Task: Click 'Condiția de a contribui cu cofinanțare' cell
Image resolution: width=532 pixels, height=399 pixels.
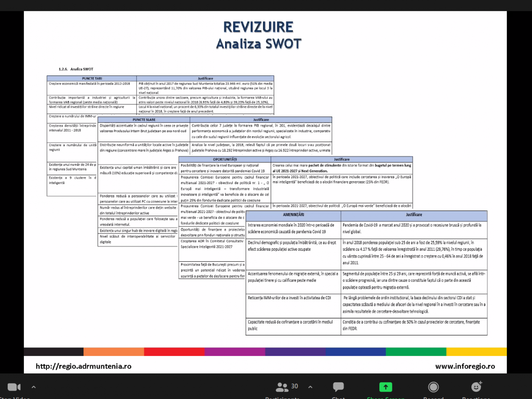Action: (414, 327)
